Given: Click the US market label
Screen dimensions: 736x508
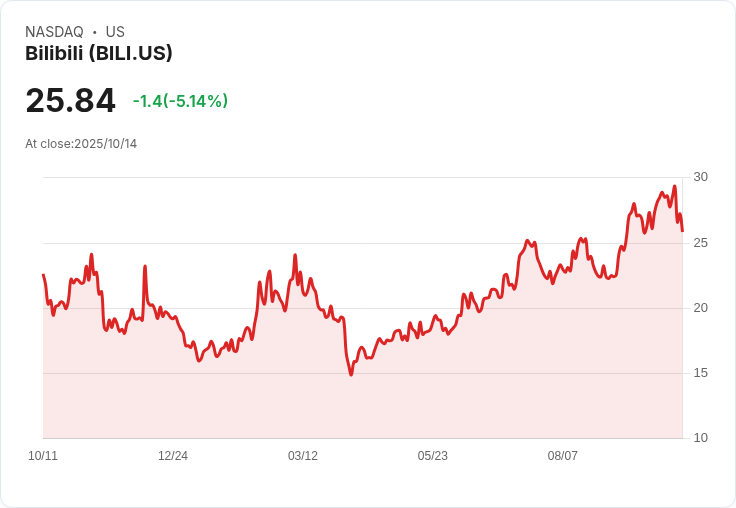Looking at the screenshot, I should click(115, 32).
